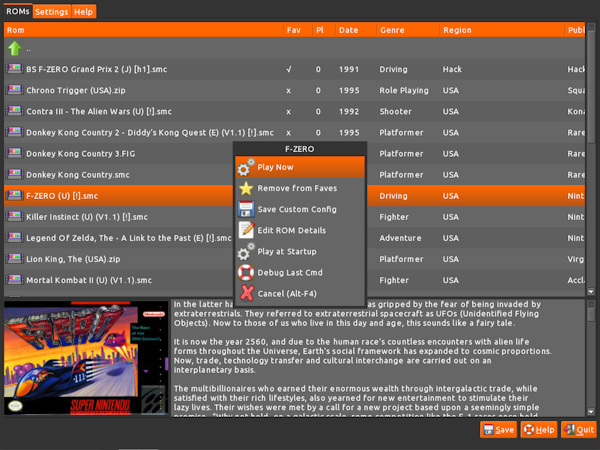Click the ROM icon beside Donkey Kong Country.smc
The height and width of the screenshot is (450, 600).
(14, 174)
